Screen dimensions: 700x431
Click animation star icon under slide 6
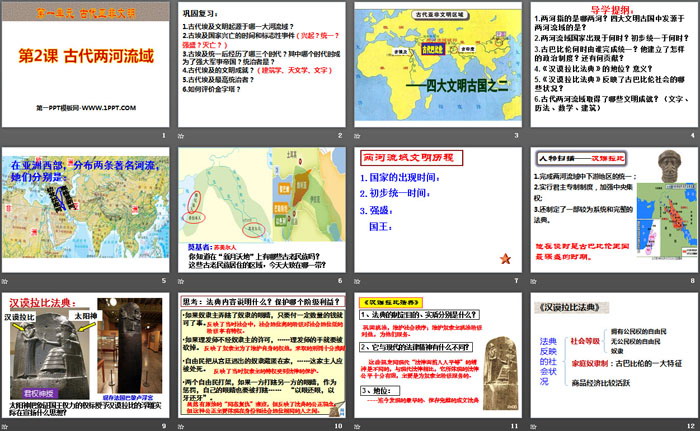(181, 281)
